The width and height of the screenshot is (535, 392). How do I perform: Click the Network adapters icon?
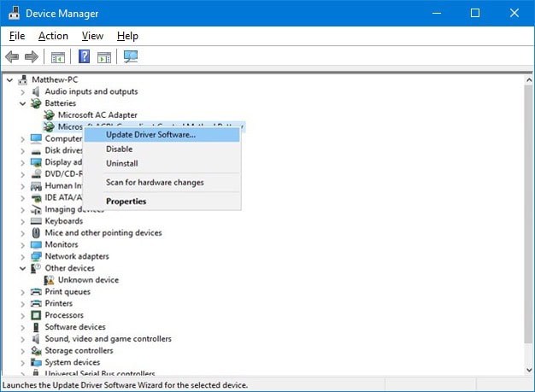click(x=36, y=256)
